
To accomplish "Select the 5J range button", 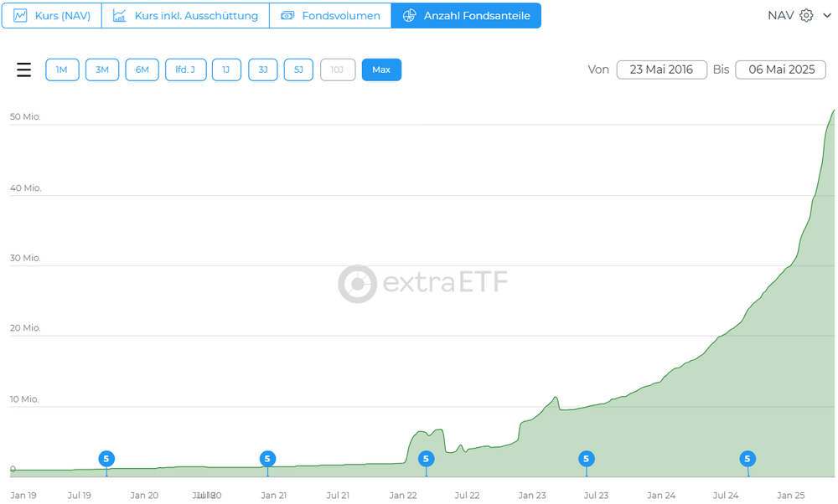I will point(298,69).
